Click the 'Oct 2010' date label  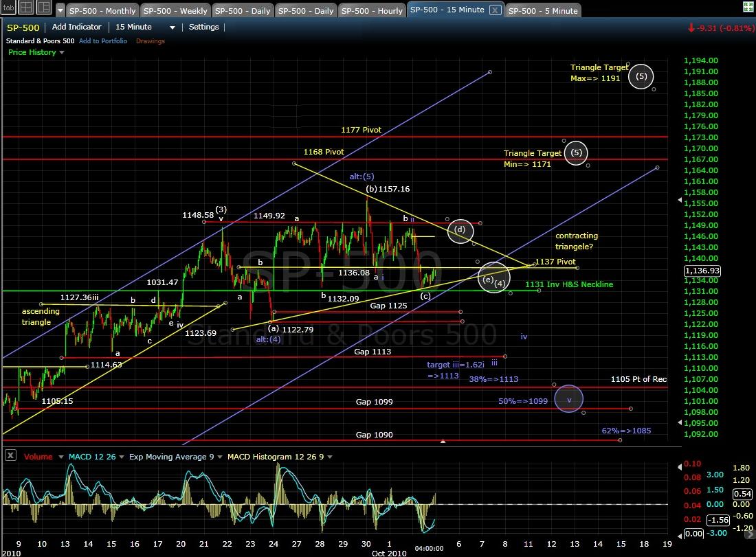coord(389,553)
